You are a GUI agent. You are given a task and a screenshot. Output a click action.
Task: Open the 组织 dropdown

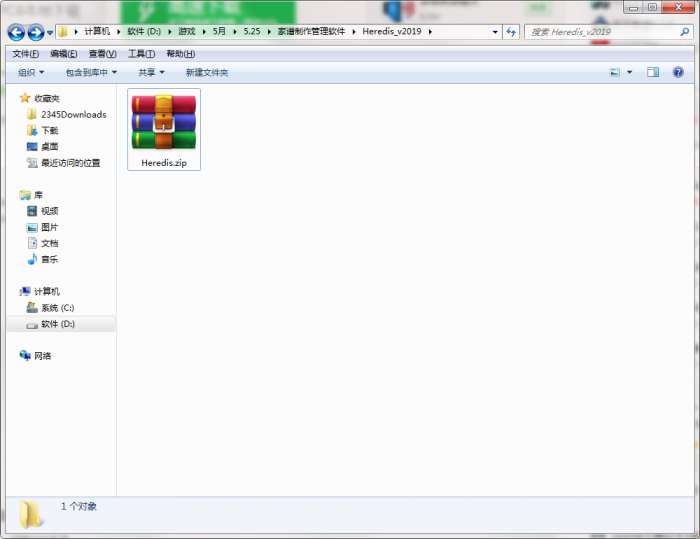coord(31,72)
